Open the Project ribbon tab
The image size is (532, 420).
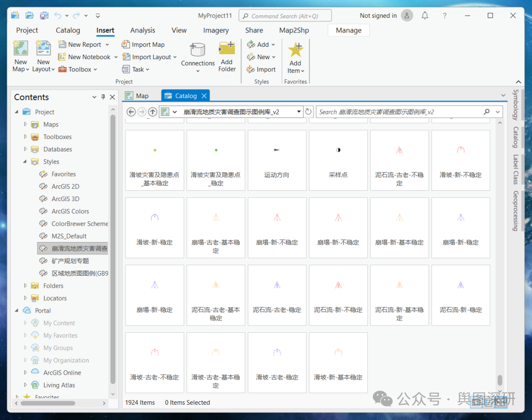pyautogui.click(x=27, y=30)
